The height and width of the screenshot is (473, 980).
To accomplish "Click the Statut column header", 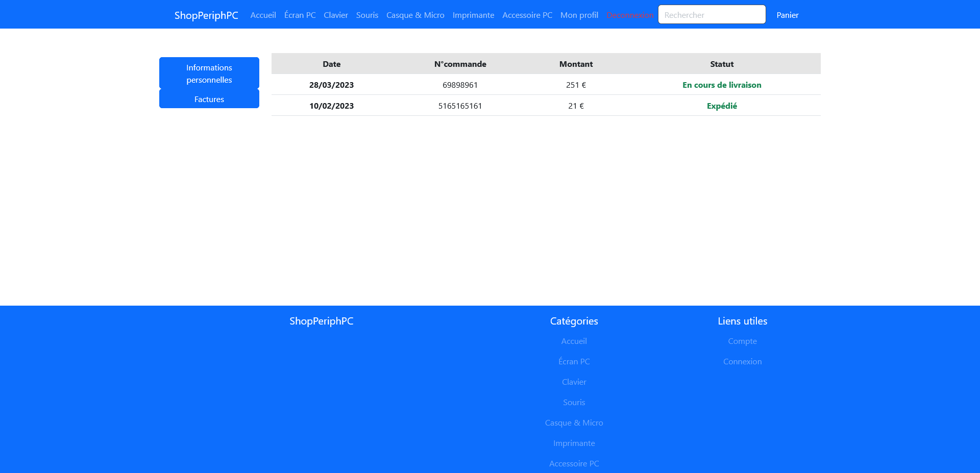I will click(722, 64).
